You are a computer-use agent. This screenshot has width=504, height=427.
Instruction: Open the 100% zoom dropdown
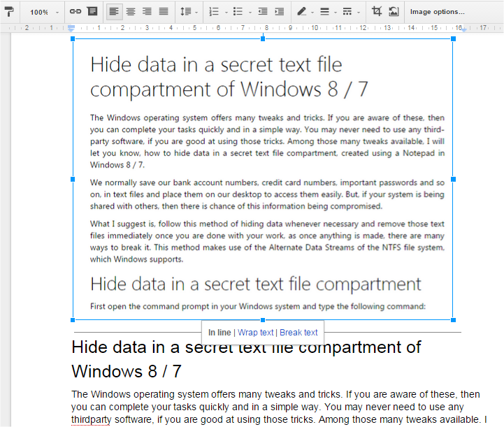coord(44,12)
